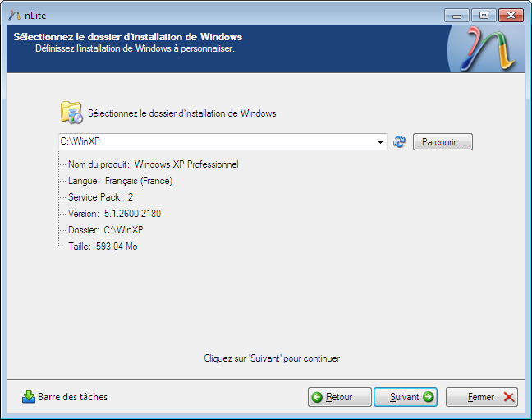The width and height of the screenshot is (532, 420).
Task: Continue with the Suivant button
Action: click(406, 397)
